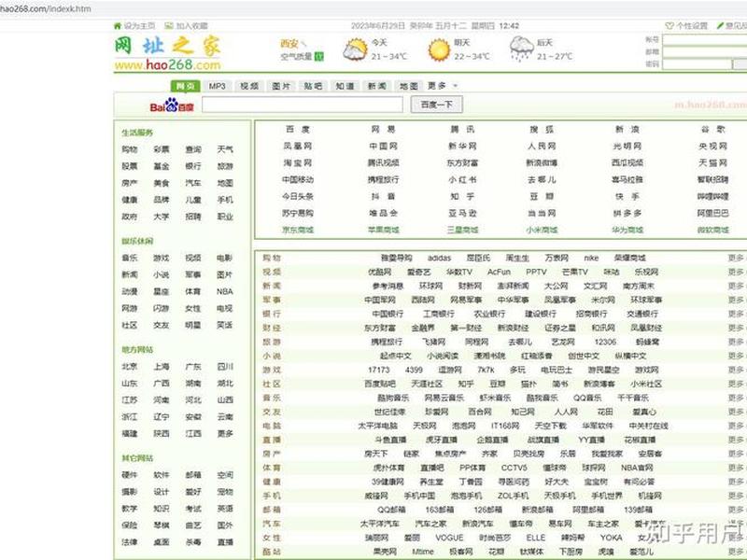Click the green air quality badge
The width and height of the screenshot is (747, 560).
coord(319,57)
